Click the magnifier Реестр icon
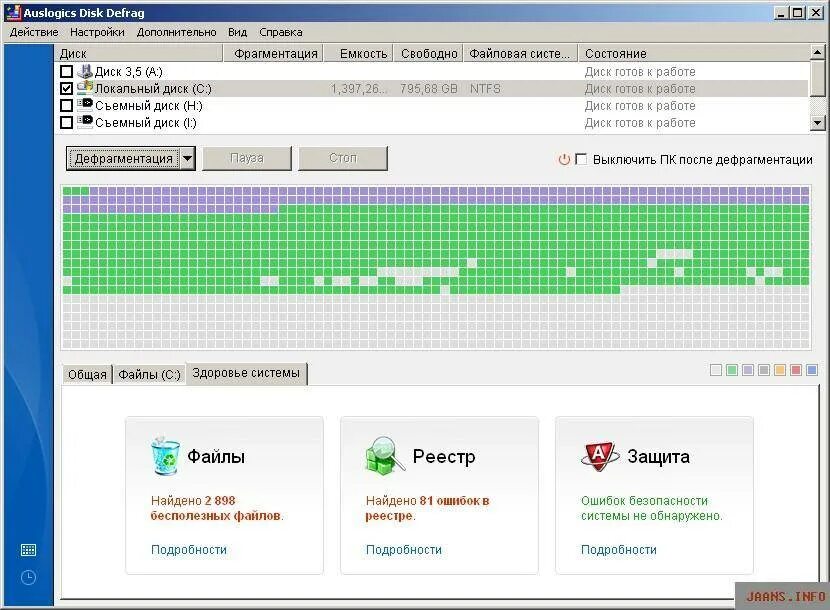 tap(385, 455)
